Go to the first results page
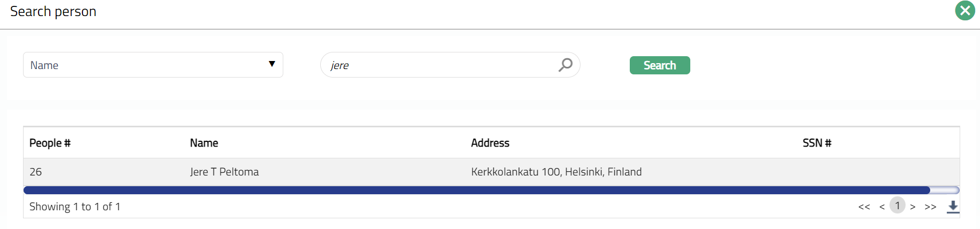Screen dimensions: 980x229 coord(864,207)
